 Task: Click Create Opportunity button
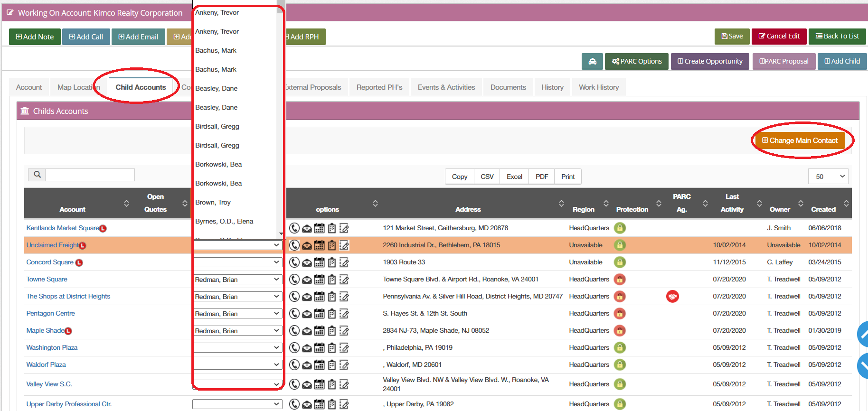710,61
